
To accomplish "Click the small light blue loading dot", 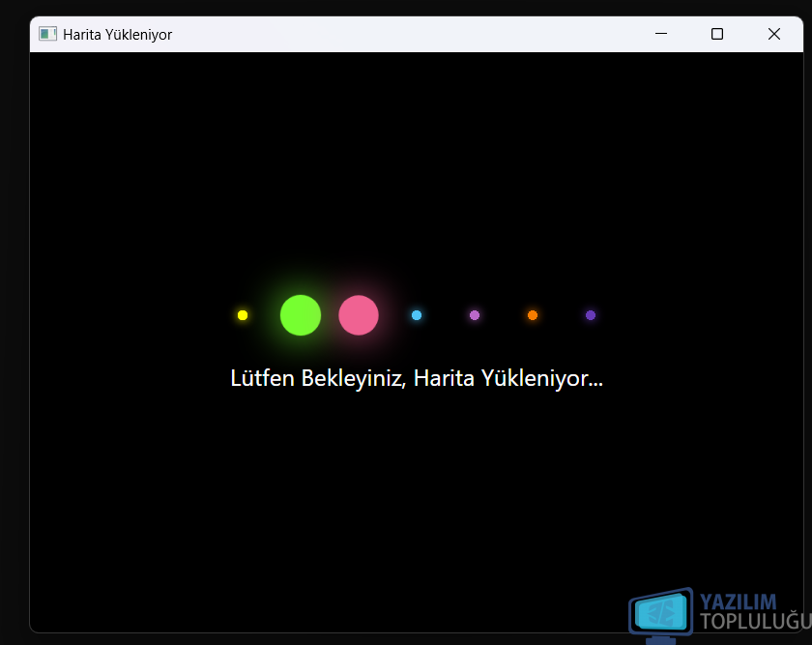I will pyautogui.click(x=417, y=315).
